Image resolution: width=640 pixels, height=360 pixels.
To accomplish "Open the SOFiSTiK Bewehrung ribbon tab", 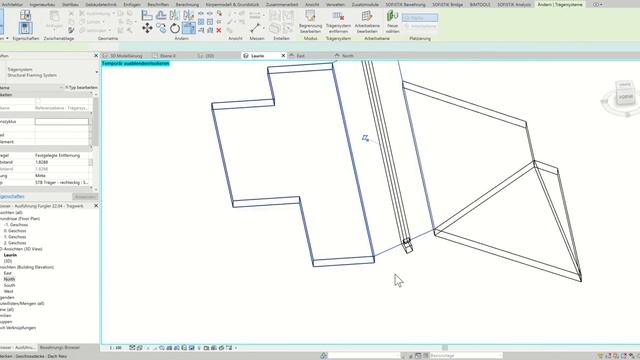I will tap(405, 4).
